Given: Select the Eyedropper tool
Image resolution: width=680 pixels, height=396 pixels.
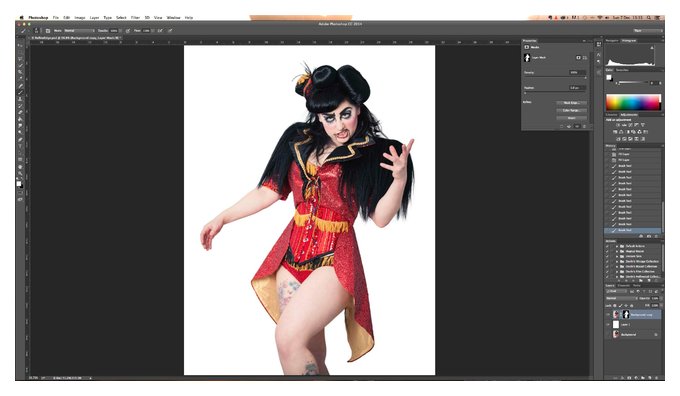Looking at the screenshot, I should click(x=20, y=79).
